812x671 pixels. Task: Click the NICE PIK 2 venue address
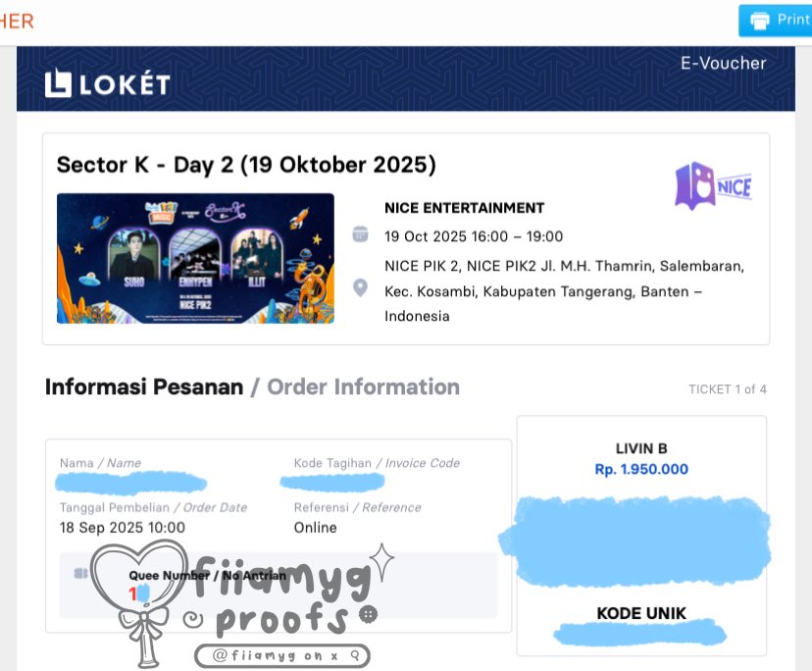565,291
